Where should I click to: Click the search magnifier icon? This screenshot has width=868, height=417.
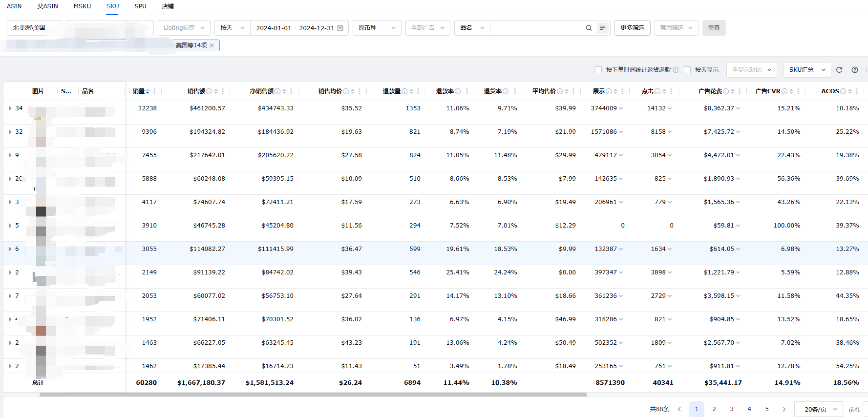(589, 28)
